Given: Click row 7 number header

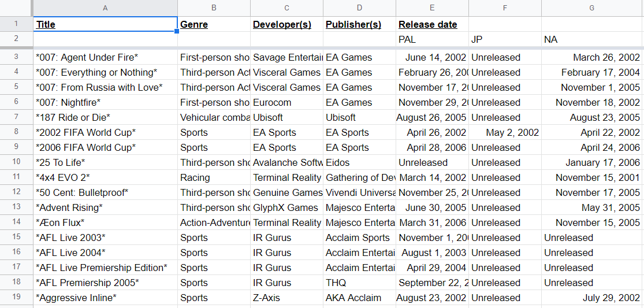Looking at the screenshot, I should pyautogui.click(x=16, y=117).
